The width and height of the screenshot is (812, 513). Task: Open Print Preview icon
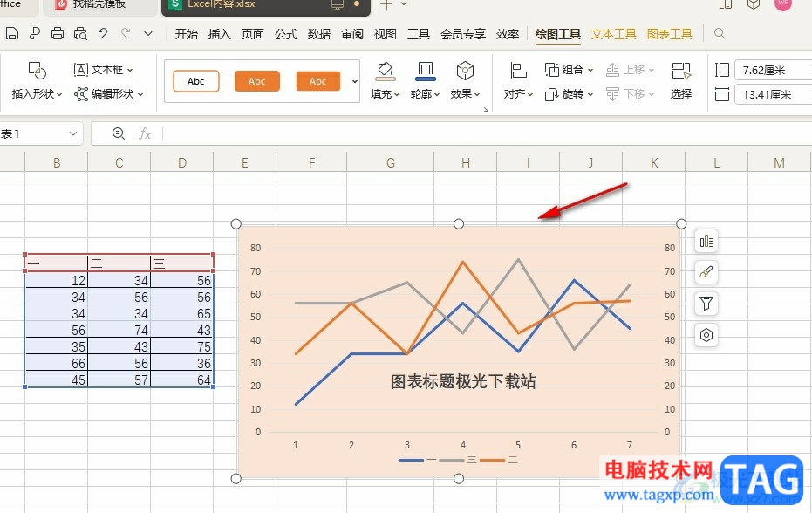(80, 34)
